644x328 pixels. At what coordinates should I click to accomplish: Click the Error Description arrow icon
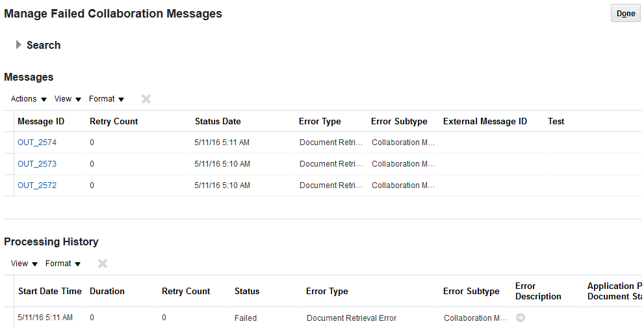(x=521, y=318)
